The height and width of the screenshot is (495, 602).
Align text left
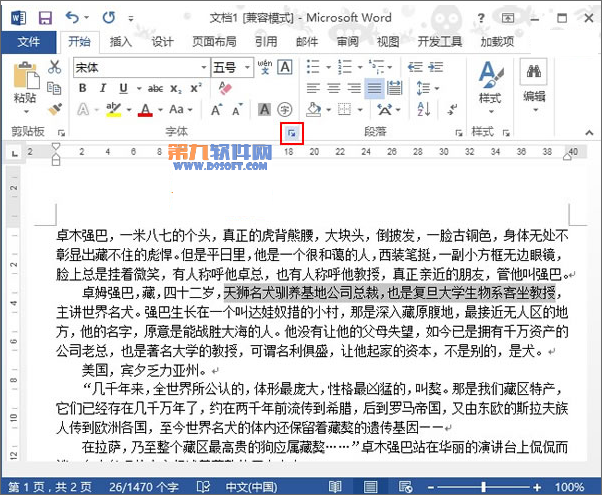[x=313, y=88]
